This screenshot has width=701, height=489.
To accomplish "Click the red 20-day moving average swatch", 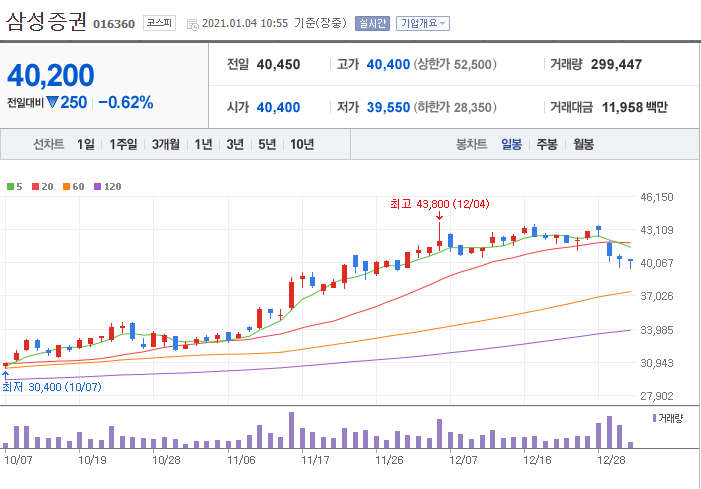I will [36, 186].
